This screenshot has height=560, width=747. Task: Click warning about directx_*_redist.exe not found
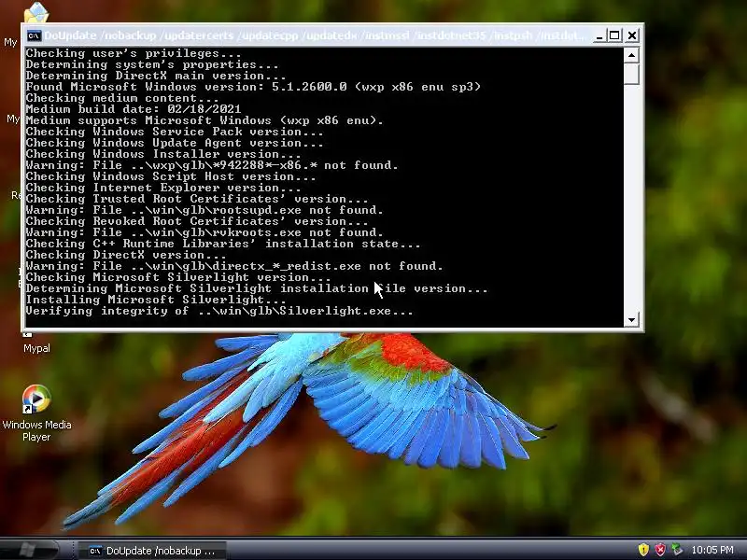click(234, 266)
